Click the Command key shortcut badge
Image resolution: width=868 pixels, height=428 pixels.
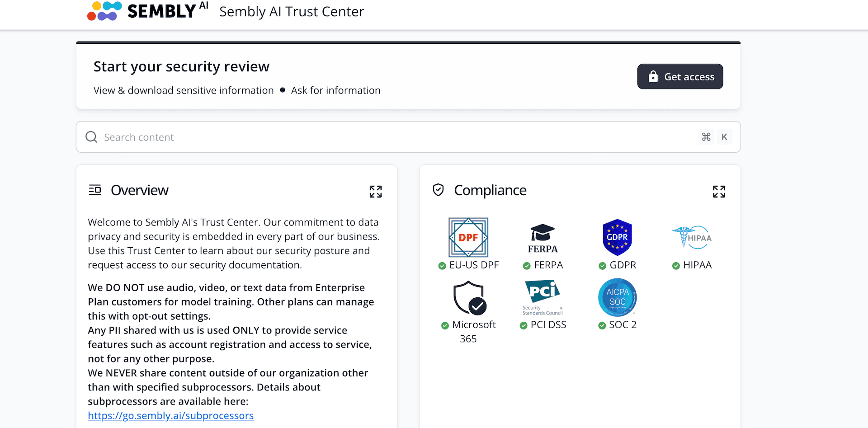[706, 137]
